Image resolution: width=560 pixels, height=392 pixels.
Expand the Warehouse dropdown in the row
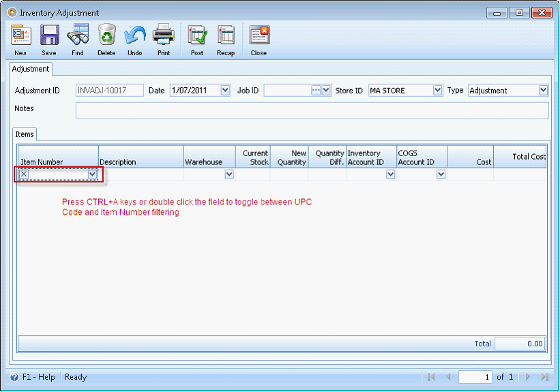229,175
